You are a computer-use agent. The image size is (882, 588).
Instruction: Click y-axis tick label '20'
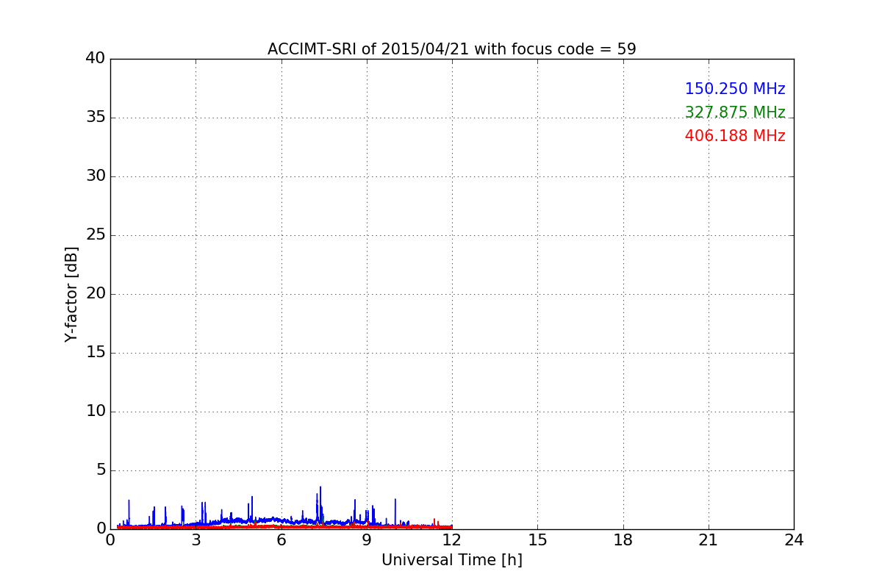coord(96,294)
